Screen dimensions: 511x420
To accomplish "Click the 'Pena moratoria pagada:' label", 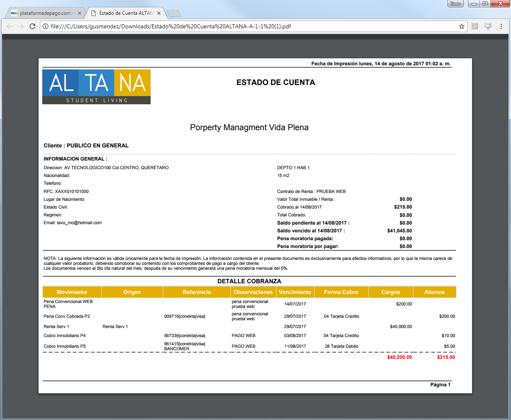I will coord(305,239).
